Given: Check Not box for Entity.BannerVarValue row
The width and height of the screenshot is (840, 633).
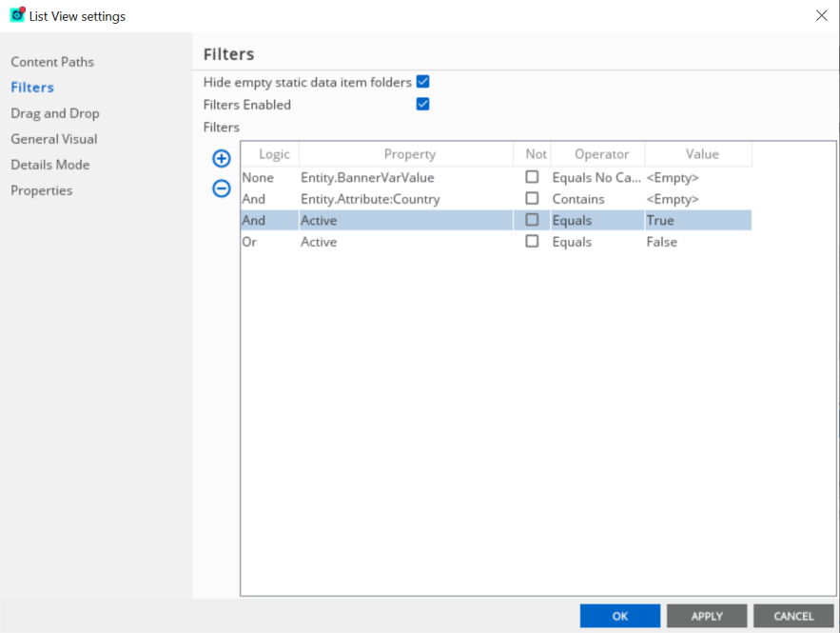Looking at the screenshot, I should (x=532, y=177).
